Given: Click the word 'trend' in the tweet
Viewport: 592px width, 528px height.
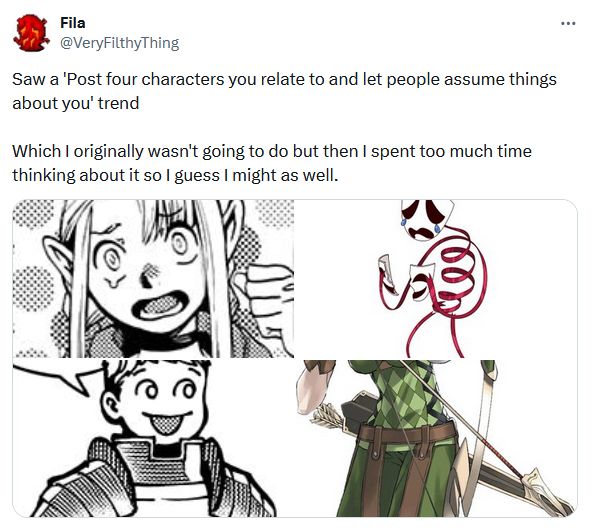Looking at the screenshot, I should [118, 103].
